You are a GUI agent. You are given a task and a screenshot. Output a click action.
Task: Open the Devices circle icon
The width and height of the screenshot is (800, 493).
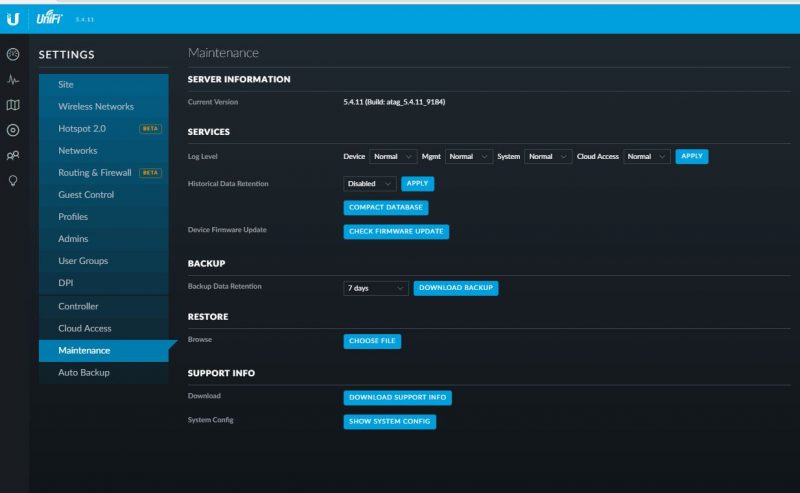point(13,130)
